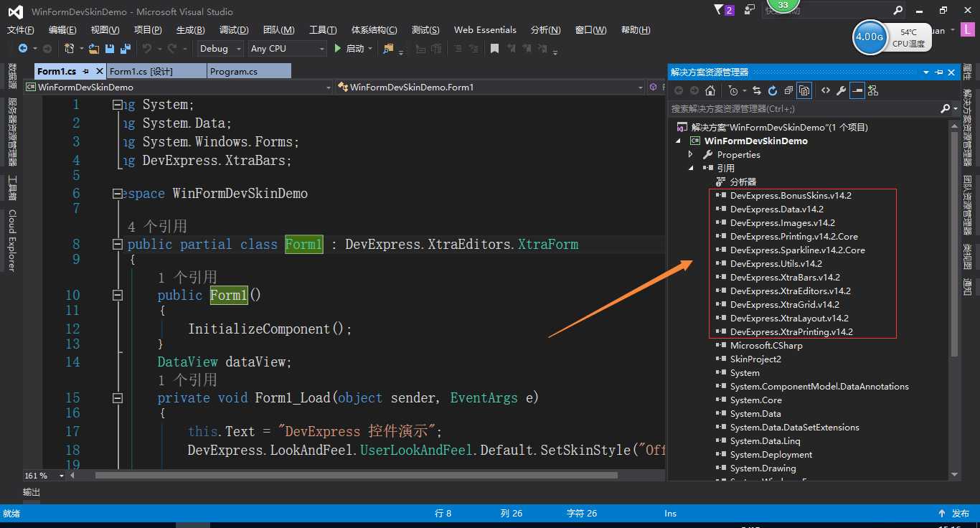Close the Form1.cs tab
The width and height of the screenshot is (980, 528).
tap(99, 71)
